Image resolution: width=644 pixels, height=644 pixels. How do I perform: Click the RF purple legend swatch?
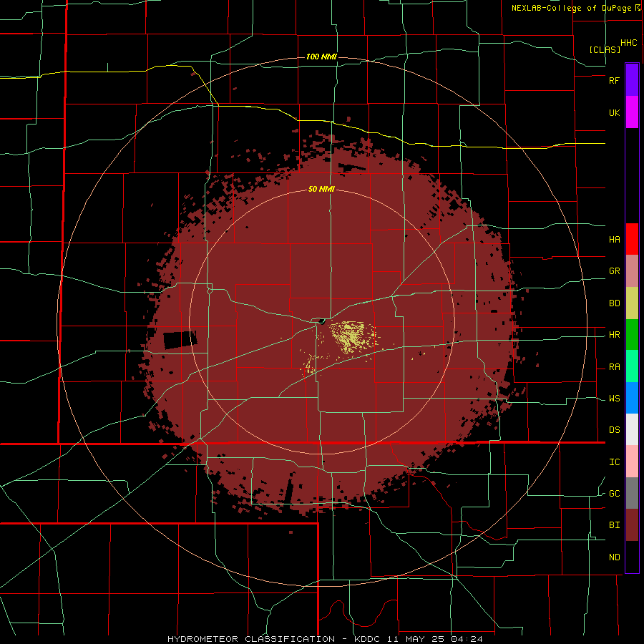coord(632,80)
